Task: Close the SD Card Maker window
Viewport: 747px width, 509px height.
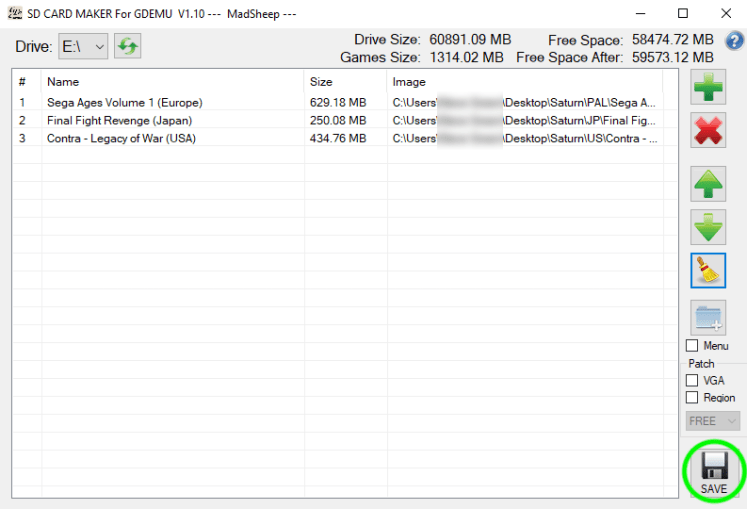Action: (x=726, y=13)
